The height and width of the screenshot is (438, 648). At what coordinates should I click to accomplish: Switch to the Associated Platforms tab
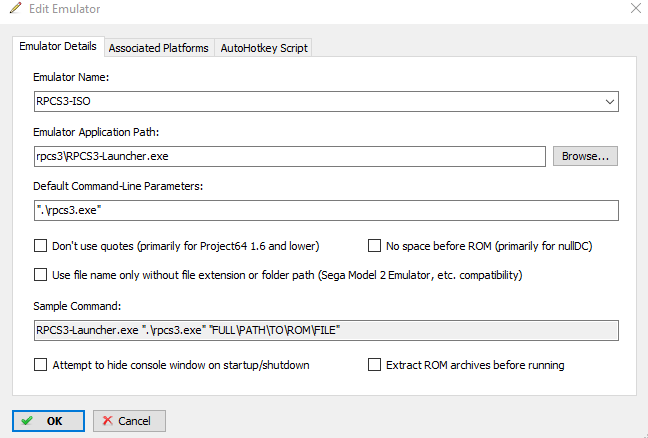click(159, 48)
